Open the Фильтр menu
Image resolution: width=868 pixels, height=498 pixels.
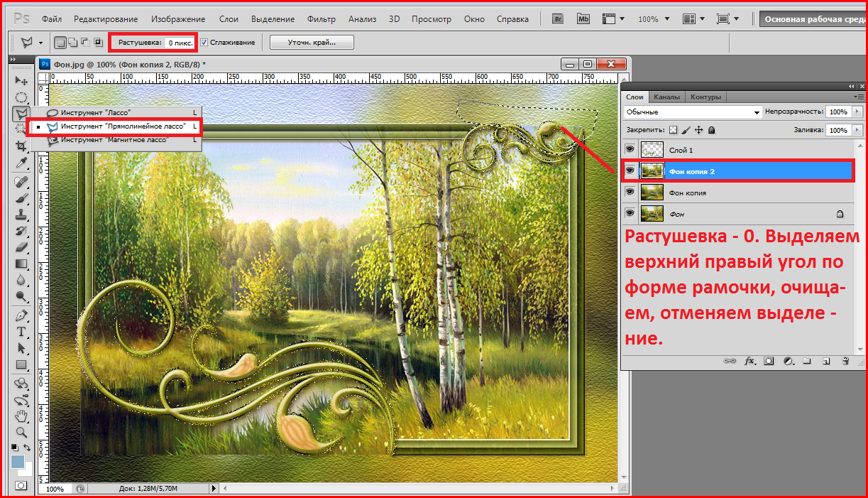[x=322, y=19]
